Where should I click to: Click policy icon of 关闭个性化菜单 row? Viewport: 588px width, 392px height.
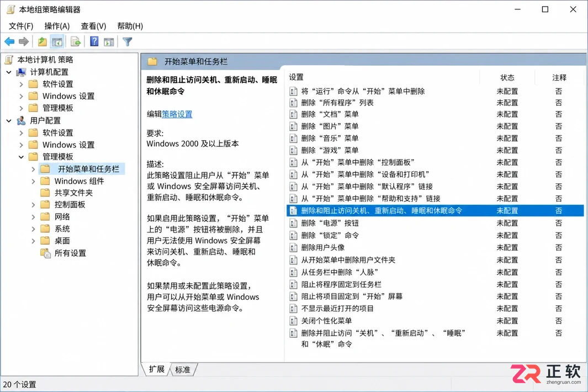click(293, 321)
